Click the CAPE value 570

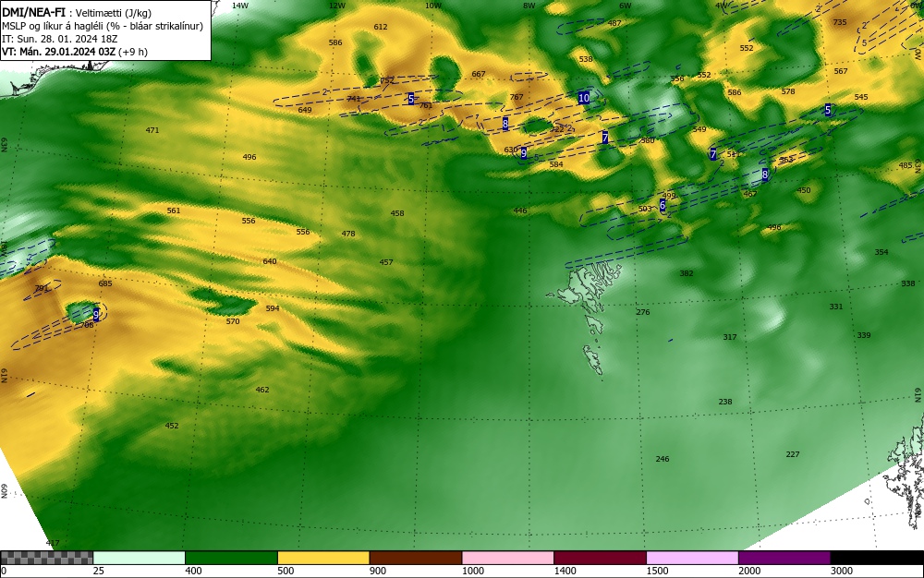pos(233,321)
